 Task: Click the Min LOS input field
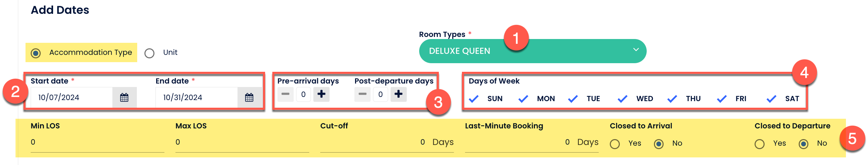[x=97, y=142]
